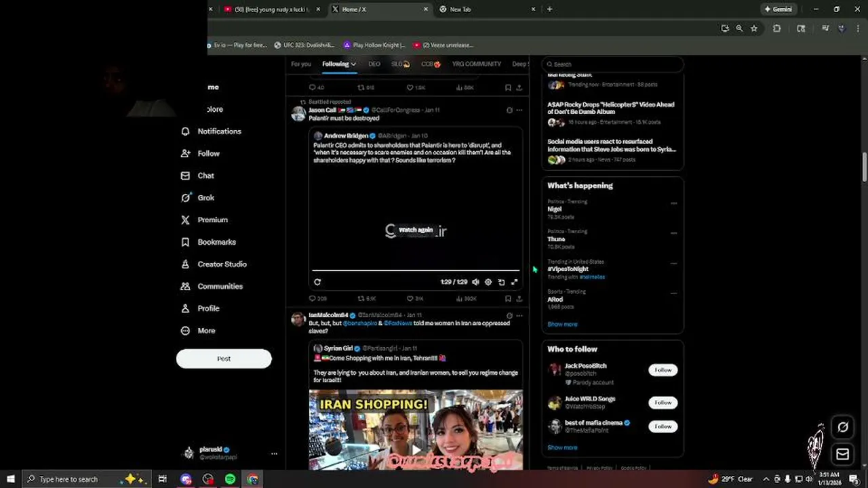Open Jason Call's profile avatar

click(298, 113)
